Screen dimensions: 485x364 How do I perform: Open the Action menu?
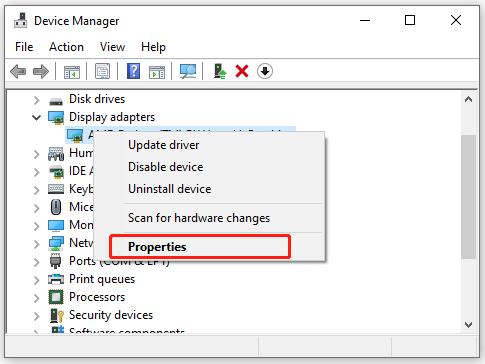66,47
